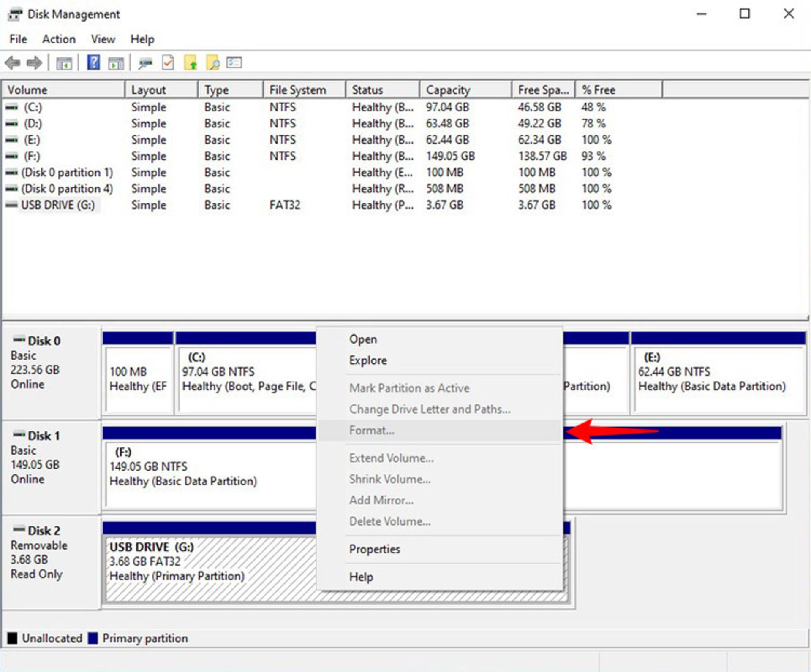Click the Forward arrow toolbar icon

(x=34, y=63)
